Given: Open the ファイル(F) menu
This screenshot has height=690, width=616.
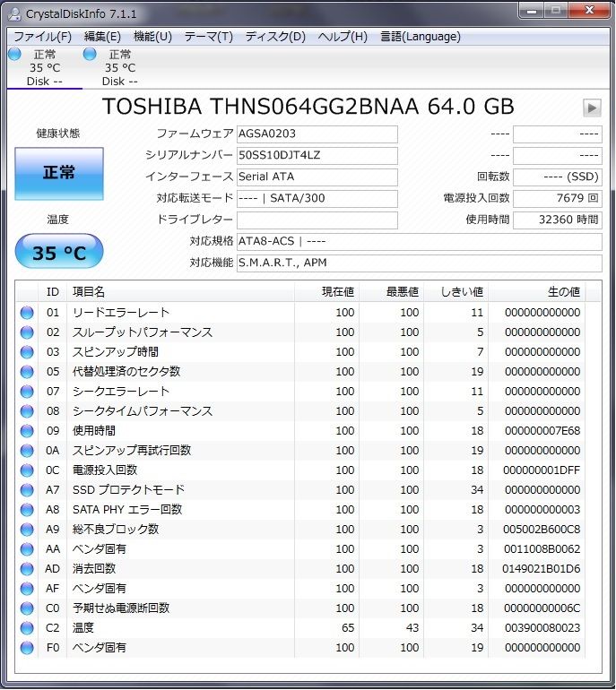Looking at the screenshot, I should [42, 36].
